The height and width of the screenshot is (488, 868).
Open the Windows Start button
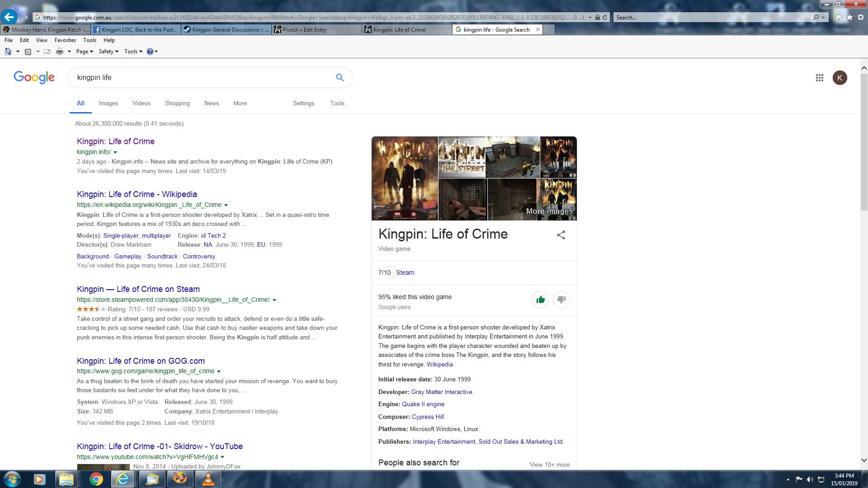12,479
